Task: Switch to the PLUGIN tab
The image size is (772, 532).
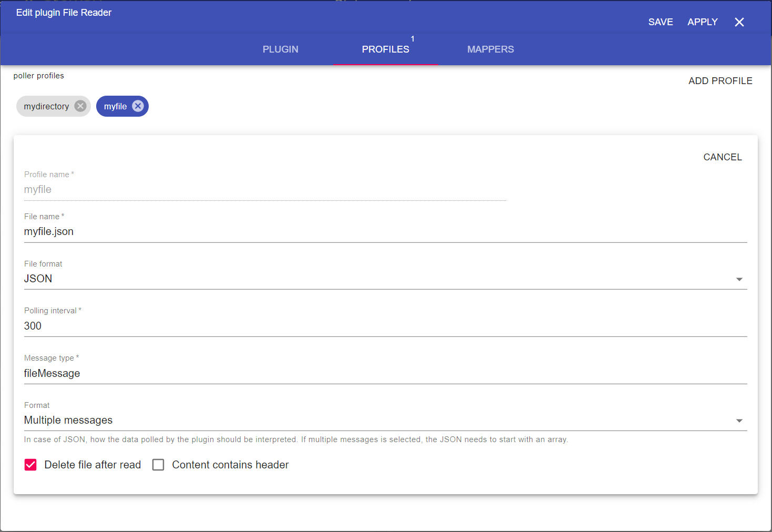Action: click(280, 49)
